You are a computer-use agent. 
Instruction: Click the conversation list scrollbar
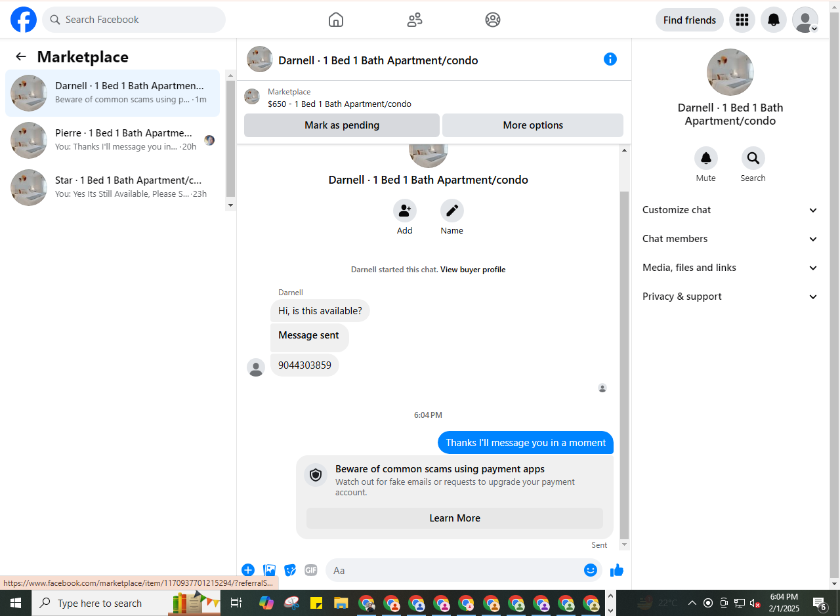point(230,139)
